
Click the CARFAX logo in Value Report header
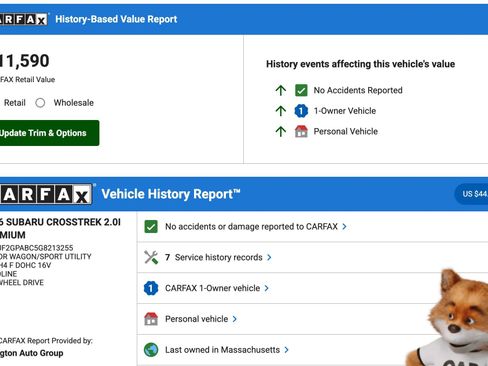pyautogui.click(x=23, y=19)
